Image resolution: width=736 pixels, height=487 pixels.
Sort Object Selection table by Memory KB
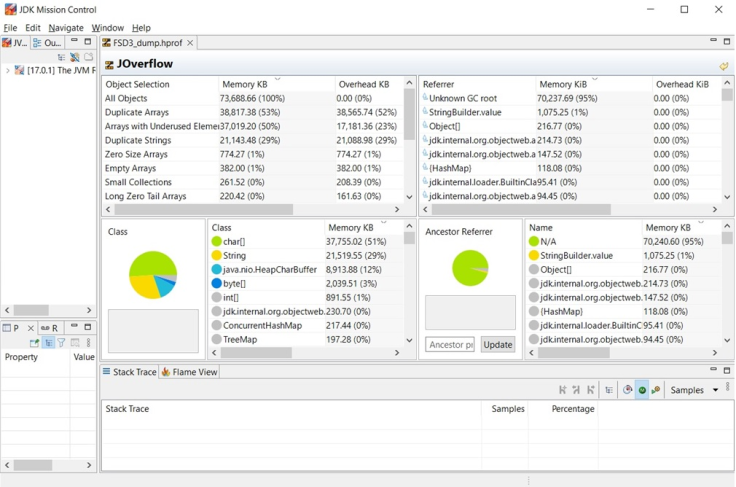[x=276, y=84]
